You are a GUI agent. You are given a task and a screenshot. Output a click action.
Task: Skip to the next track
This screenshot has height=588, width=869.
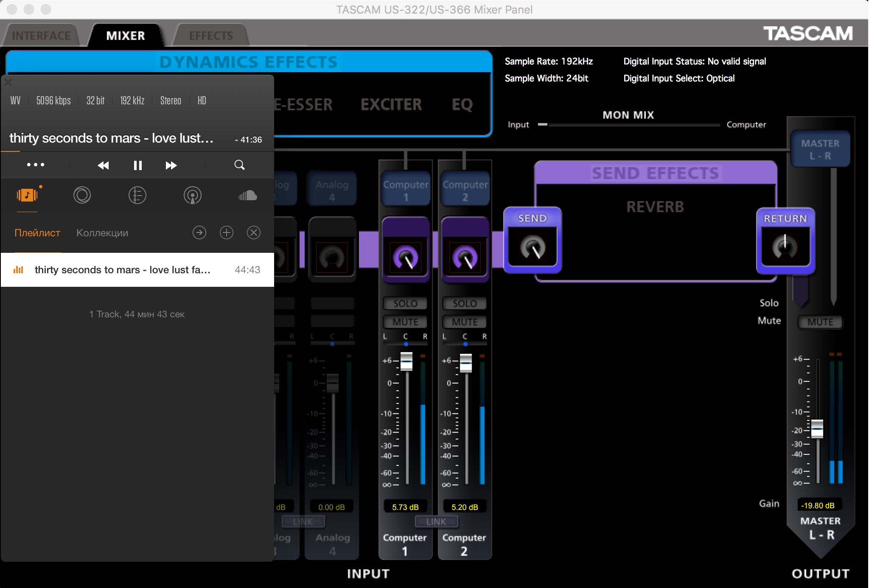[171, 165]
